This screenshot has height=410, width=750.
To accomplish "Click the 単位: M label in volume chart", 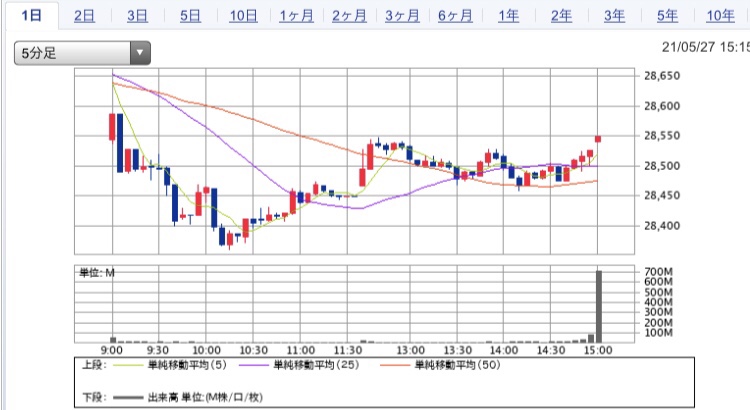I will click(x=97, y=273).
